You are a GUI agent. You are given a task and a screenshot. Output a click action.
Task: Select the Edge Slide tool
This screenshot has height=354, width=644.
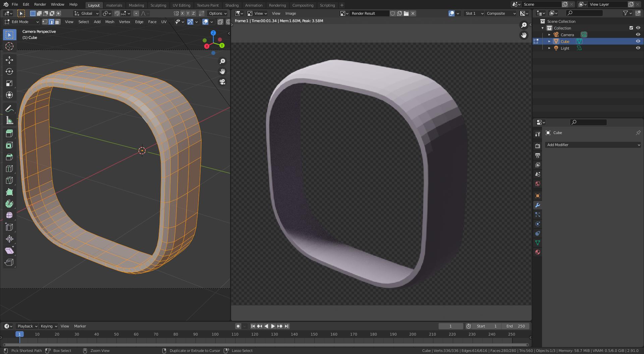[9, 227]
